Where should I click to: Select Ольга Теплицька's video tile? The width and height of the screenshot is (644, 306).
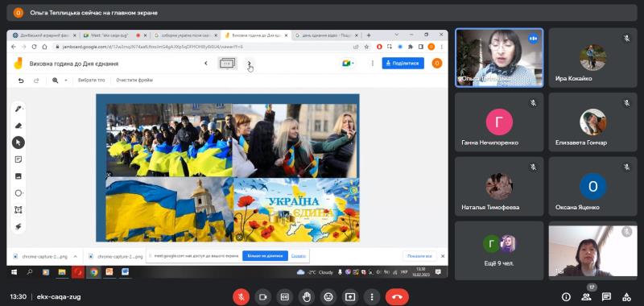pyautogui.click(x=499, y=58)
